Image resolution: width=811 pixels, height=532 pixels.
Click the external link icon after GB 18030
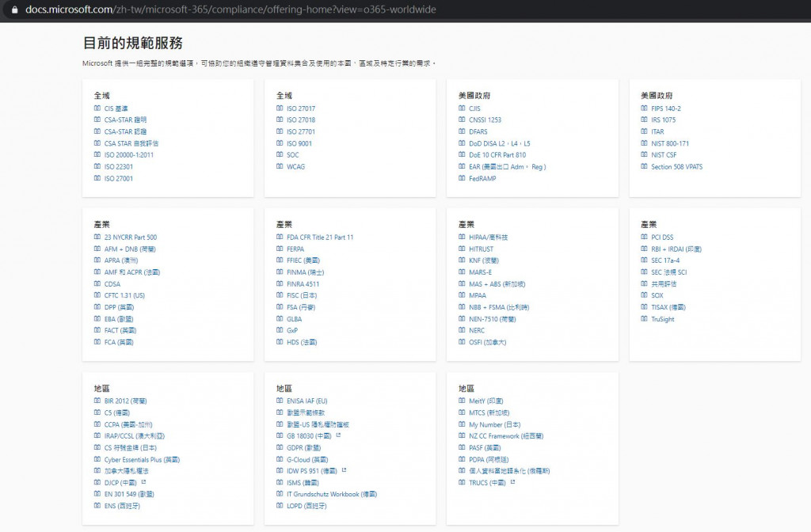[x=338, y=435]
